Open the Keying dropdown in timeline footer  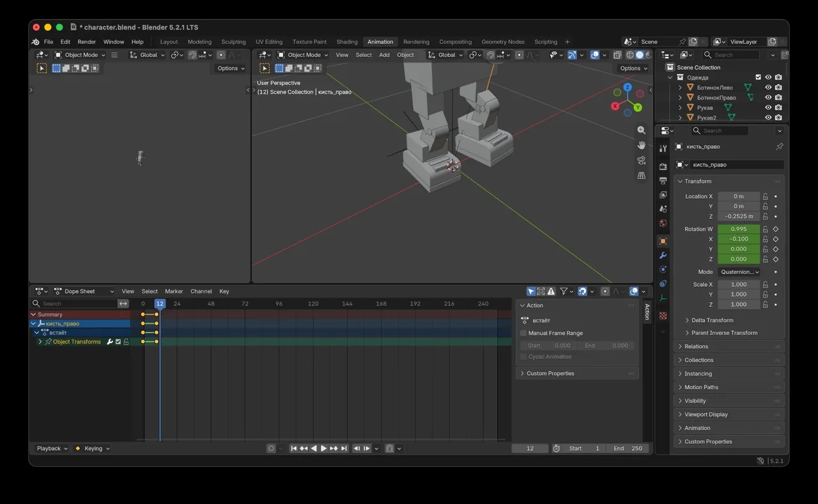pyautogui.click(x=92, y=448)
